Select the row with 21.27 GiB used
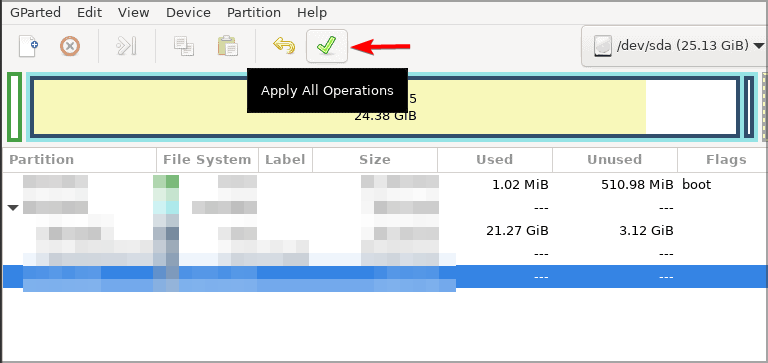 point(385,231)
